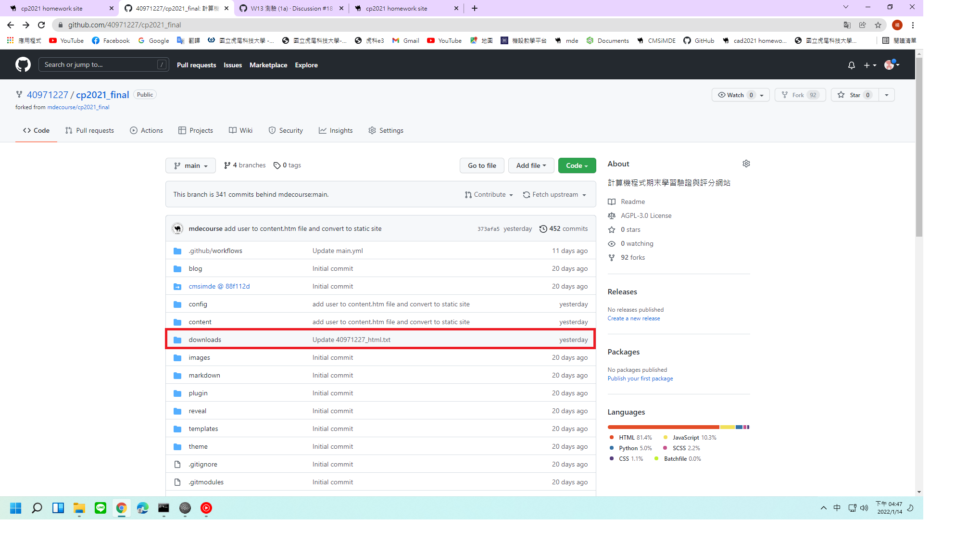980x556 pixels.
Task: Bookmark this page with the star icon
Action: point(878,25)
